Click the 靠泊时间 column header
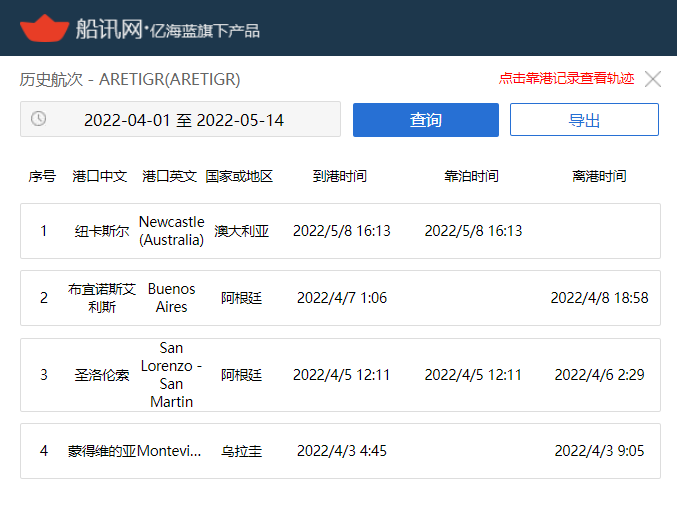 click(x=472, y=176)
